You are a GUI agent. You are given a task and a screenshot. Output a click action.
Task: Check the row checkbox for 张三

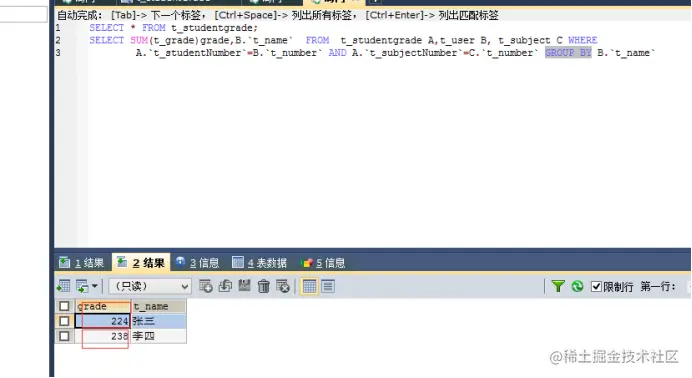coord(64,321)
